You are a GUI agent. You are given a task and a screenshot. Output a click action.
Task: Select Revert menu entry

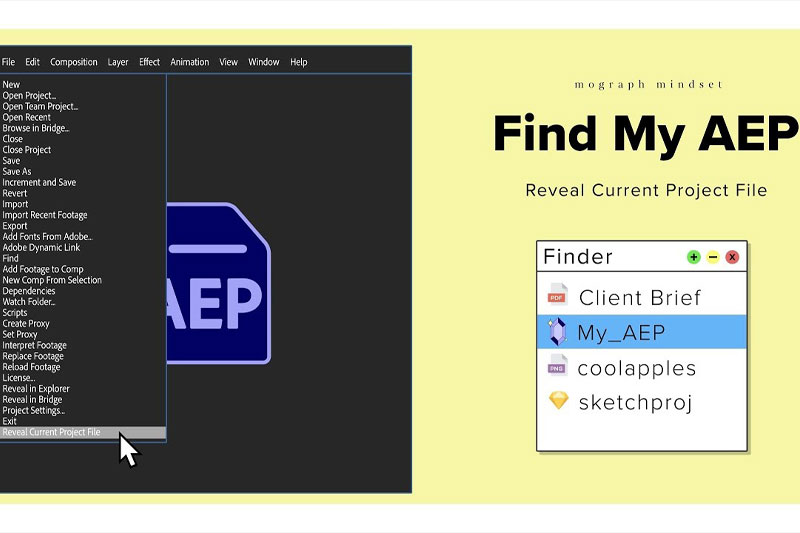click(x=15, y=193)
